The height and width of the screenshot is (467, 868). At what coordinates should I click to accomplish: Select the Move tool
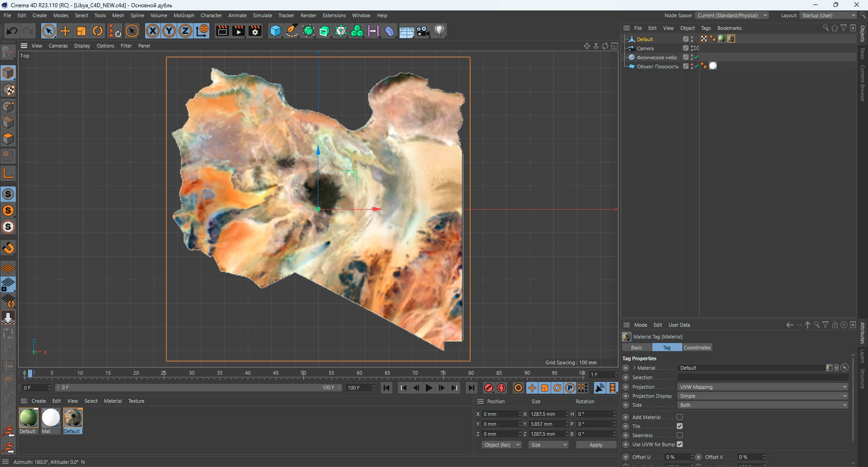[x=65, y=31]
